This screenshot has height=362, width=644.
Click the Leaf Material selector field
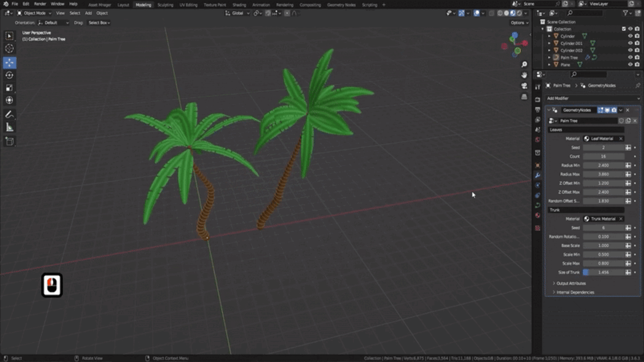(603, 139)
